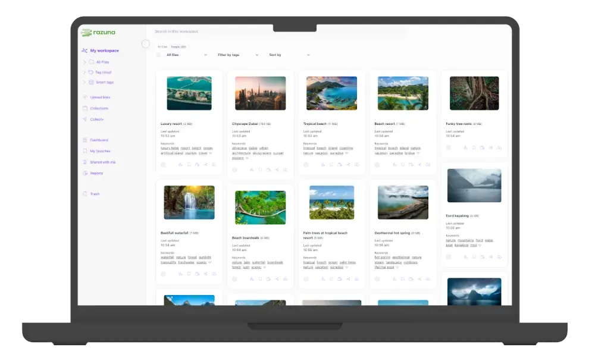This screenshot has height=364, width=595.
Task: Download the Tropical beach file via cloud icon
Action: 356,165
